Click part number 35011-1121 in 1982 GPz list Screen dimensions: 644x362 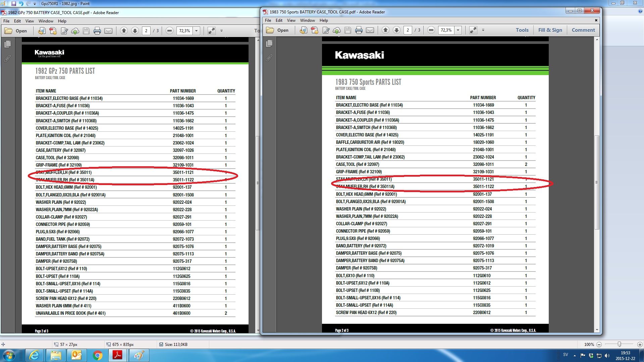pos(183,172)
